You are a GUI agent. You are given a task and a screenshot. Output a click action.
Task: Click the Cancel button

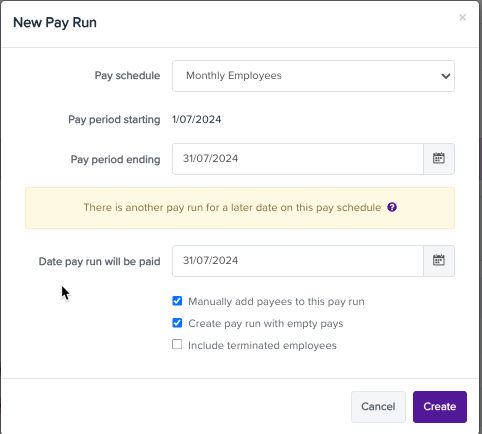coord(378,407)
